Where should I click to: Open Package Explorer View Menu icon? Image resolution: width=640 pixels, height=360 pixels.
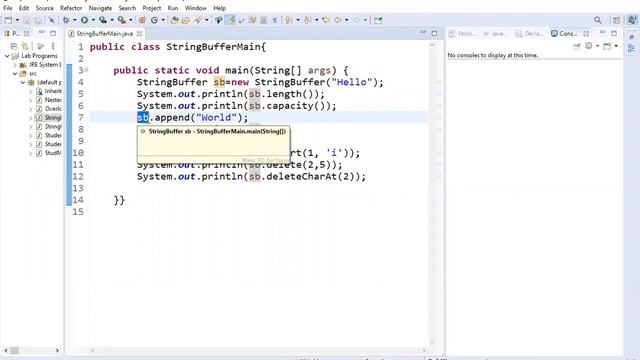pos(53,46)
